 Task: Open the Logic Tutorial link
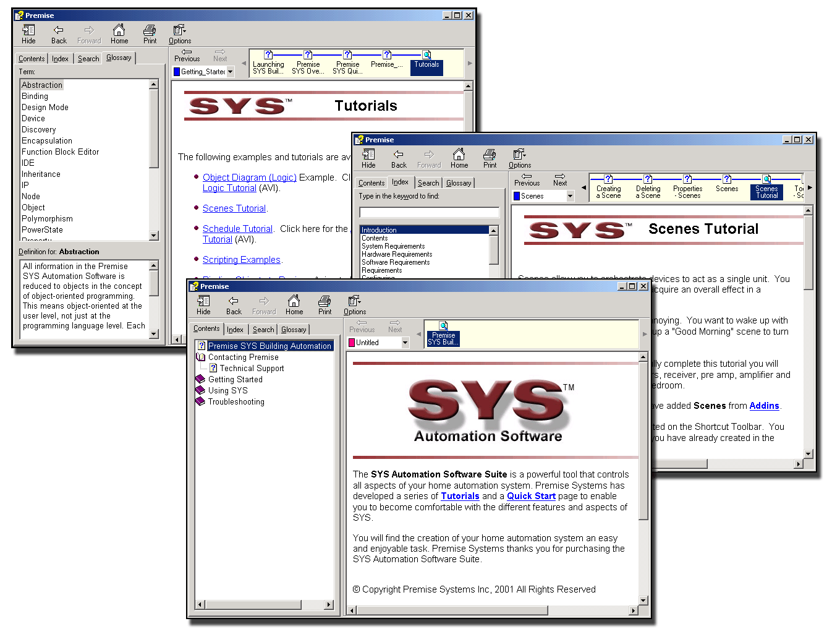tap(229, 188)
